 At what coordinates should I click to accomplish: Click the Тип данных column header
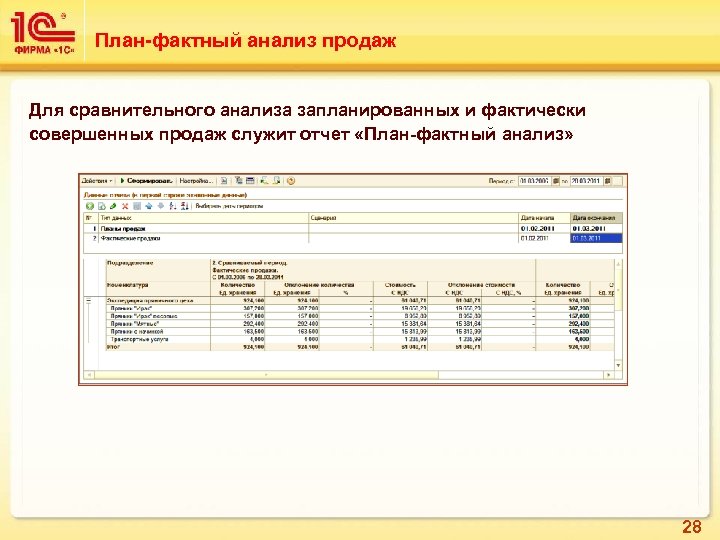[203, 218]
